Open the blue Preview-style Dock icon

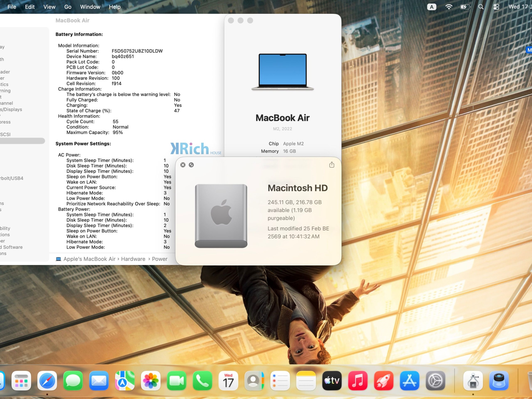tap(499, 381)
